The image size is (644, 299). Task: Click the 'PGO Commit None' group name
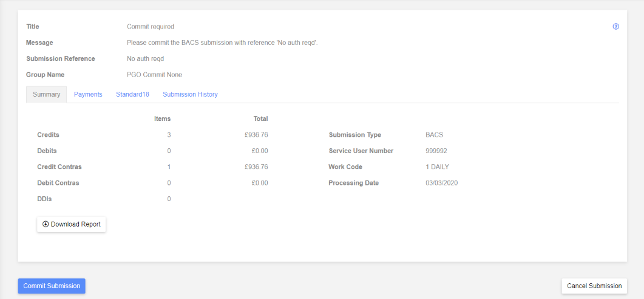[x=154, y=75]
